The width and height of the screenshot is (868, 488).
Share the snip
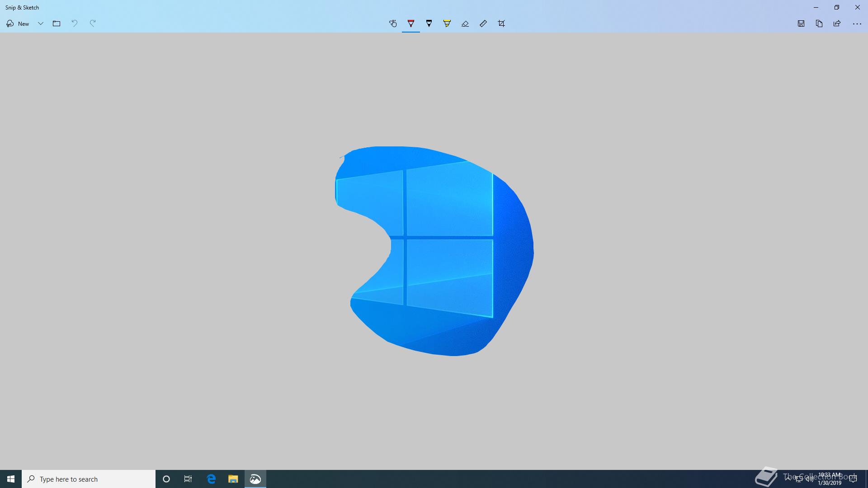click(837, 23)
